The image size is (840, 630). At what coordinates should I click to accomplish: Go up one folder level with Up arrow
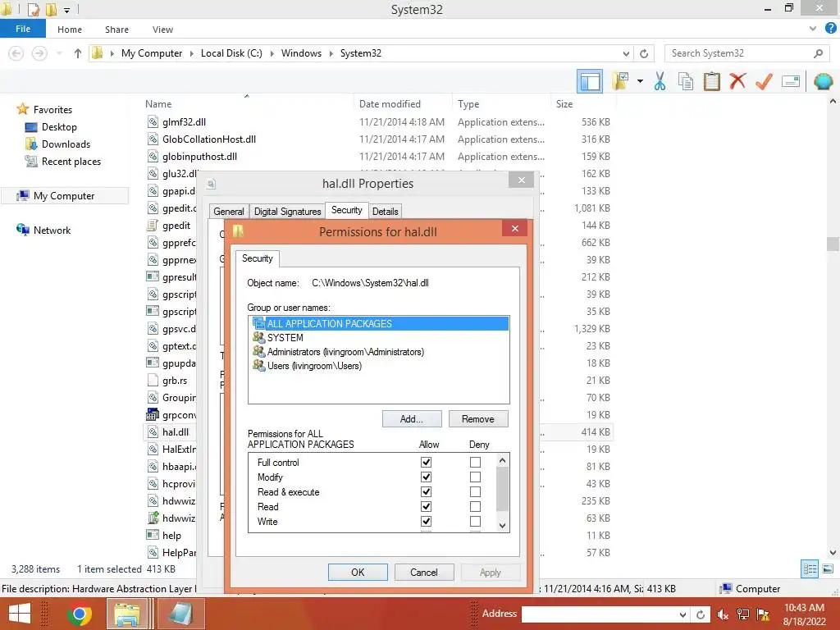coord(78,53)
